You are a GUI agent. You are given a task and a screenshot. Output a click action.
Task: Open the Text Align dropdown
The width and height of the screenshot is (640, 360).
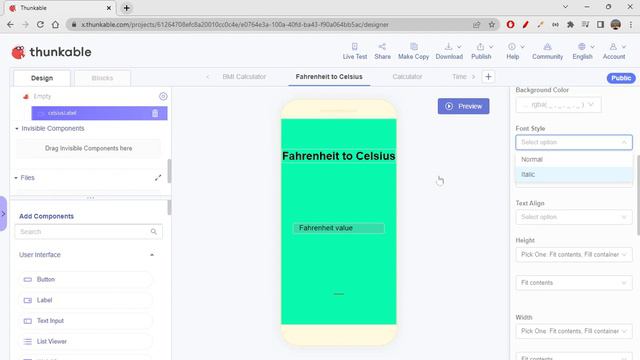pos(574,217)
